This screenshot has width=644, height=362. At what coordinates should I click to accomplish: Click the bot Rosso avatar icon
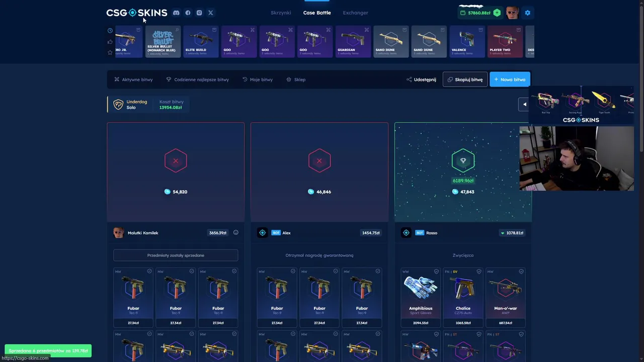(406, 233)
